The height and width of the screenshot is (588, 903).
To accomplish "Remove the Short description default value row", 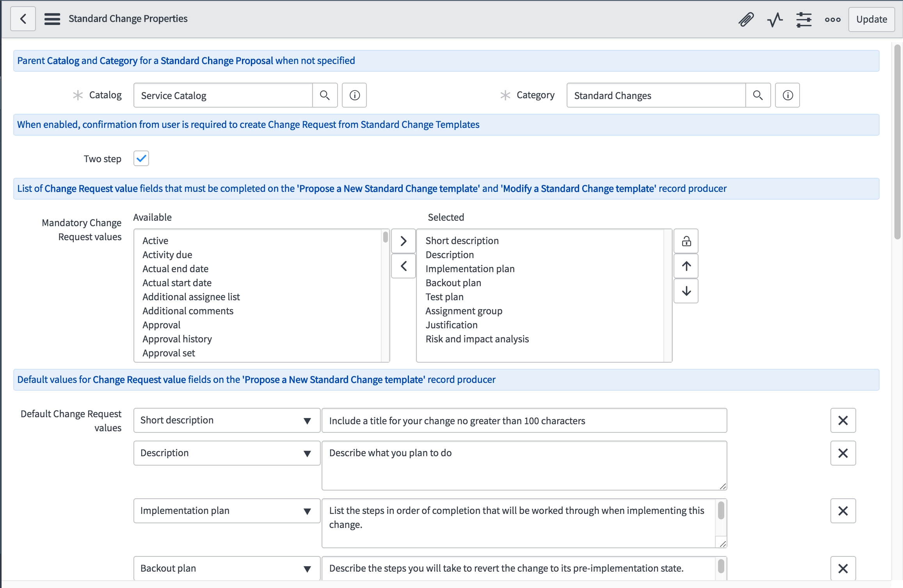I will (843, 420).
